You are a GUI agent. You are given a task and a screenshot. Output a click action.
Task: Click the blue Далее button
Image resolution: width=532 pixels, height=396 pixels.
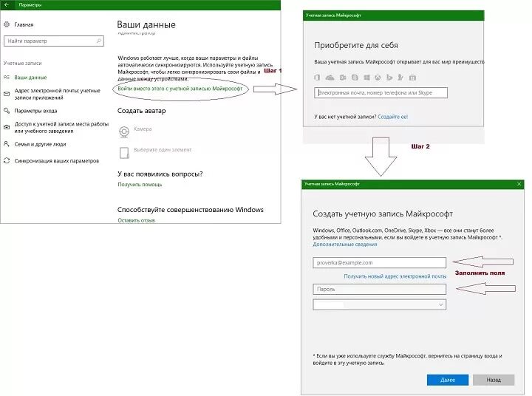tap(448, 380)
